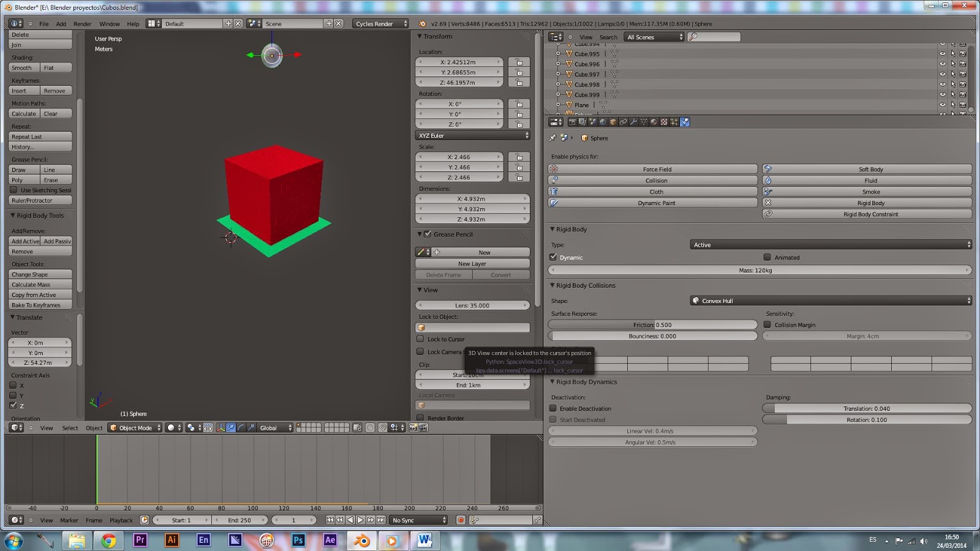Enable the Animated rigid body checkbox
980x551 pixels.
click(x=767, y=257)
